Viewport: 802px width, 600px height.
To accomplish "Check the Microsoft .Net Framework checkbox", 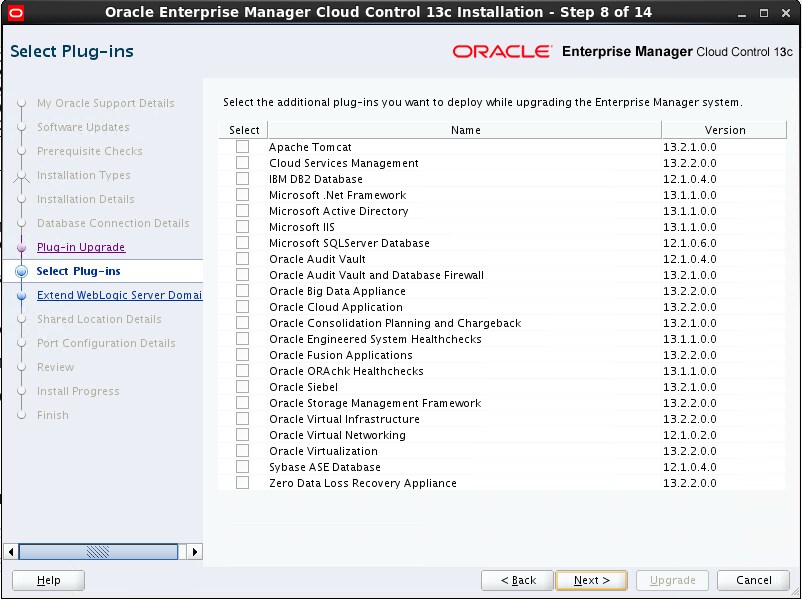I will pos(242,195).
